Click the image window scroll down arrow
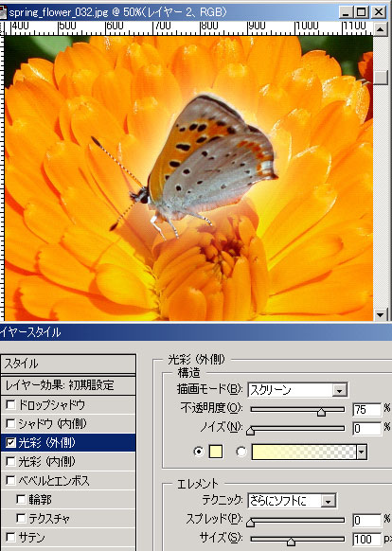 coord(380,314)
